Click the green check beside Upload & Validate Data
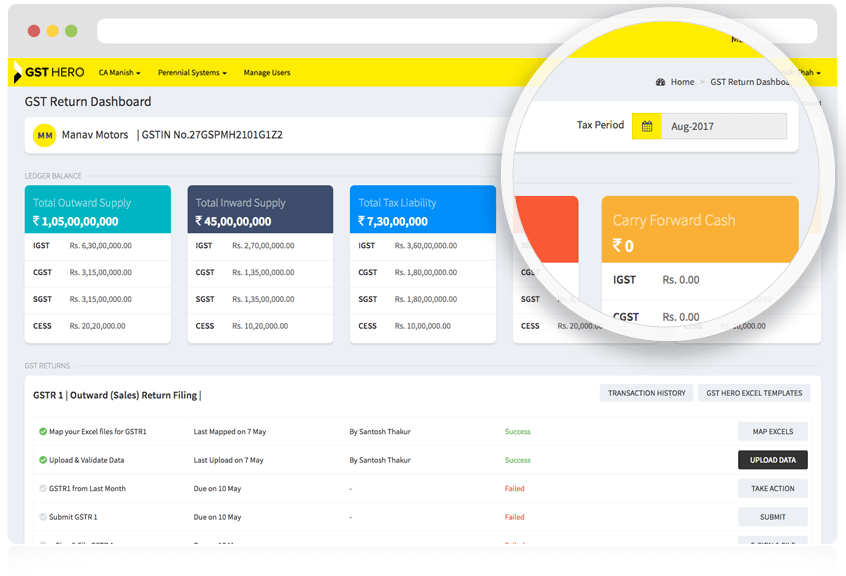The image size is (846, 576). [x=43, y=460]
